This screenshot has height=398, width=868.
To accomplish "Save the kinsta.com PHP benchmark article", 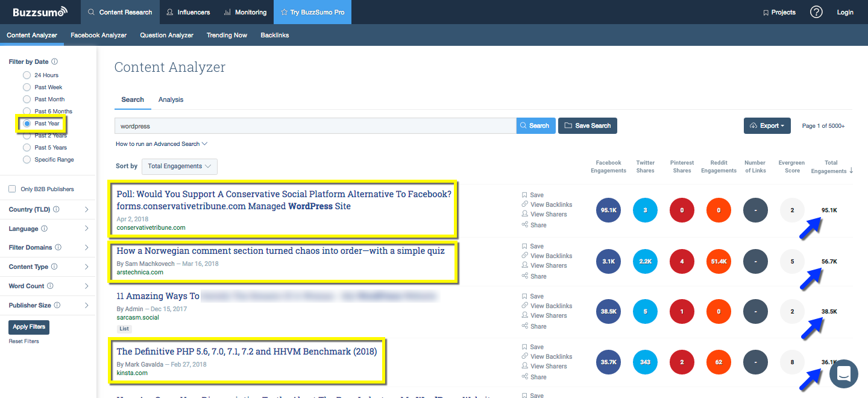I will point(533,347).
